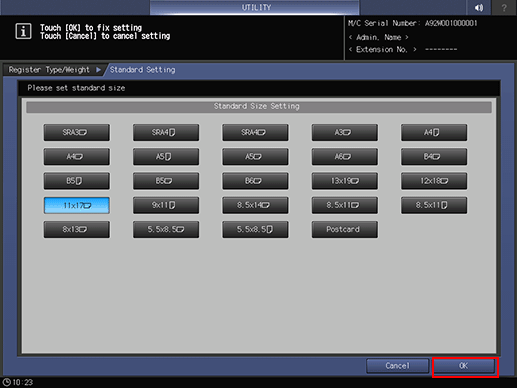Click the M/C Serial Number text

(413, 23)
